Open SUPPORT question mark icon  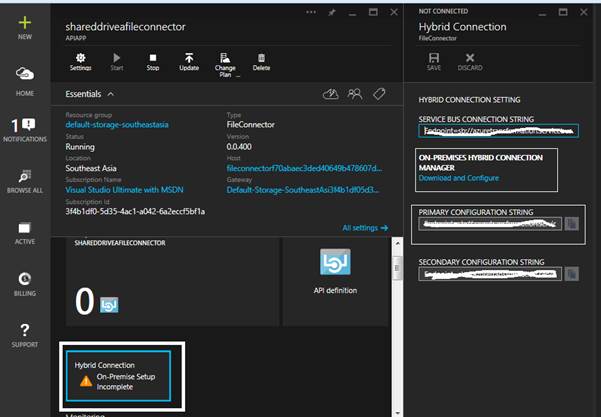(x=25, y=330)
